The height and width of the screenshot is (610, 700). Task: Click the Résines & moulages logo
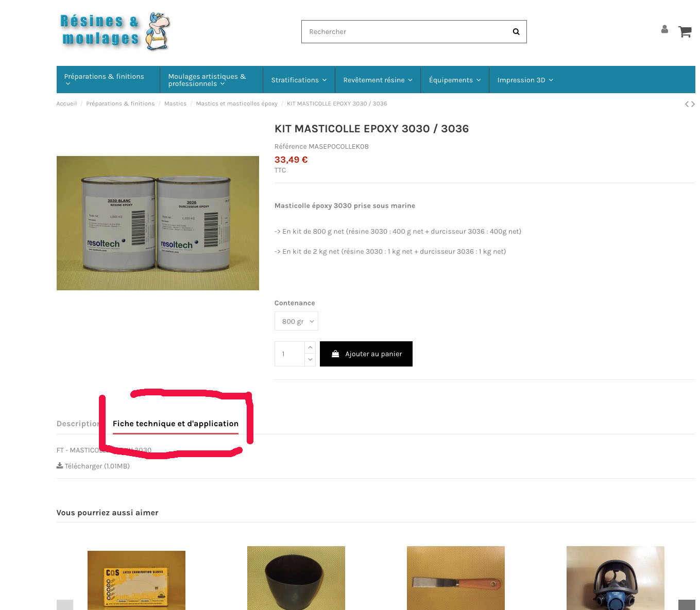pyautogui.click(x=114, y=31)
